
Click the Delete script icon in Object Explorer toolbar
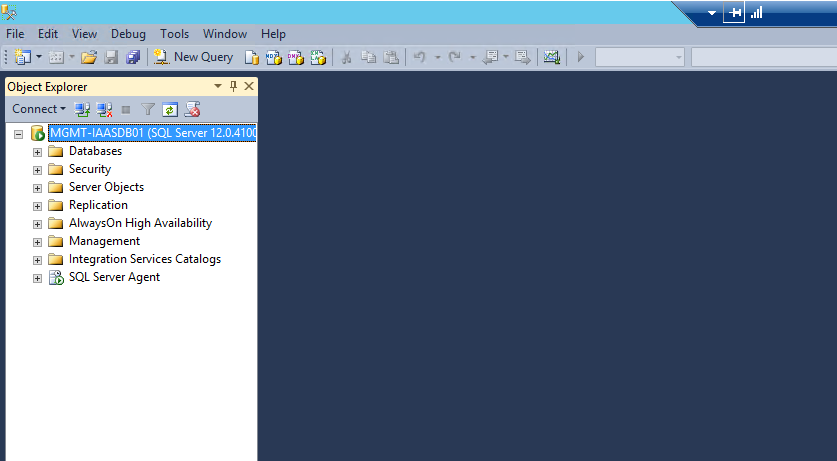(x=192, y=109)
